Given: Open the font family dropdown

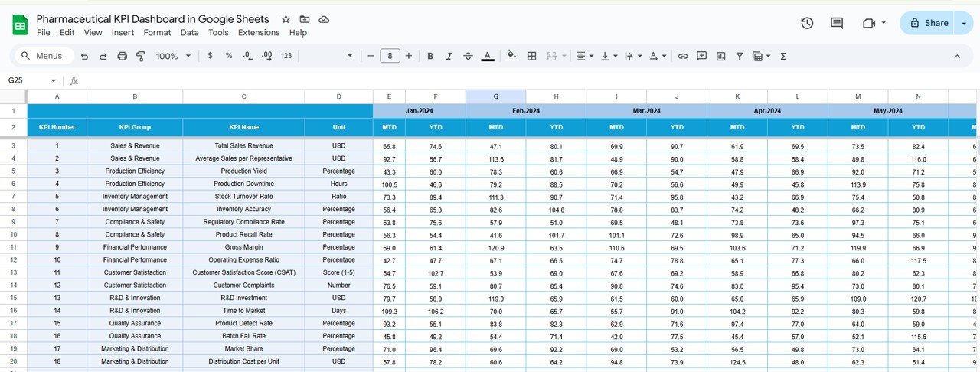Looking at the screenshot, I should pos(329,56).
